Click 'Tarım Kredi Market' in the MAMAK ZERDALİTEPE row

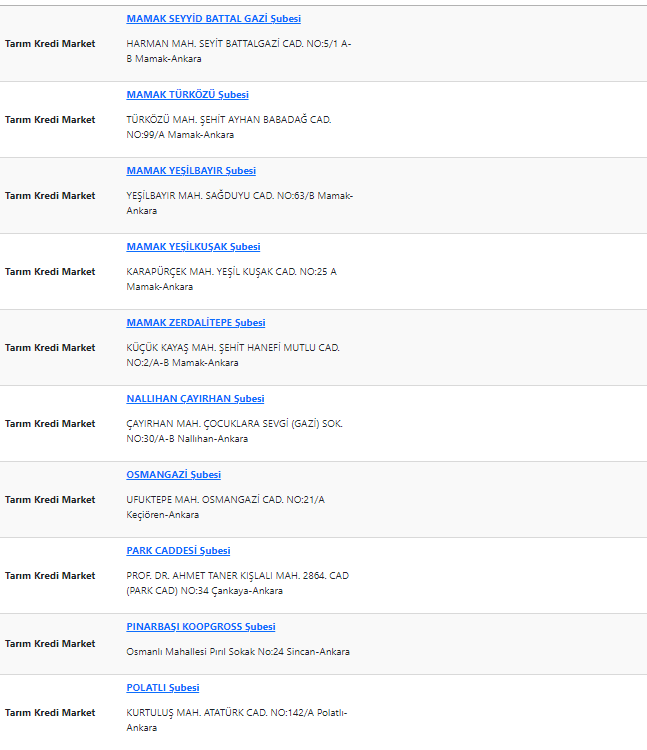coord(50,348)
